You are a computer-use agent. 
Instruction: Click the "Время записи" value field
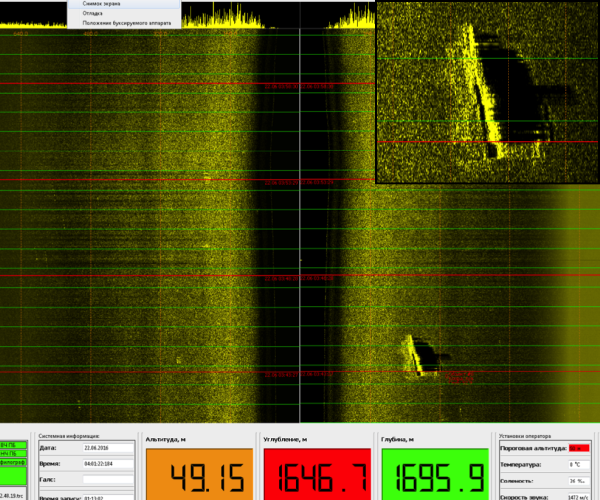(108, 497)
